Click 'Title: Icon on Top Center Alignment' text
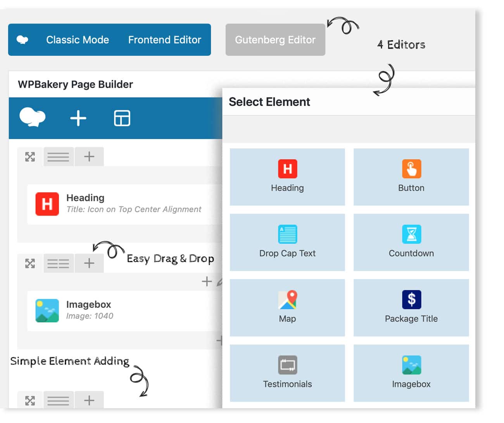The image size is (504, 423). (x=134, y=210)
